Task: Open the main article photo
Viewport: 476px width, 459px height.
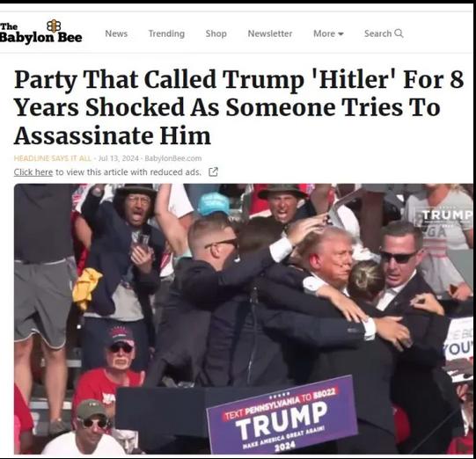Action: tap(244, 318)
